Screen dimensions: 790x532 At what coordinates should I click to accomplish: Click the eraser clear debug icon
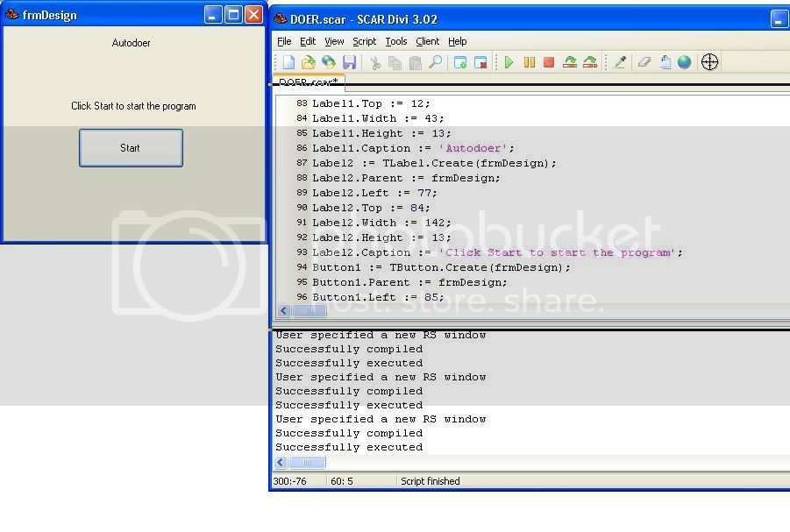(x=644, y=62)
